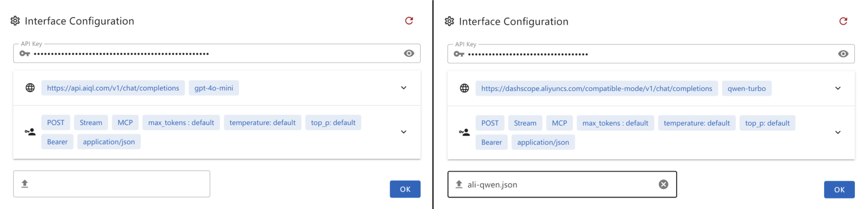868x209 pixels.
Task: Click the gpt-4o-mini model chip
Action: [x=214, y=88]
